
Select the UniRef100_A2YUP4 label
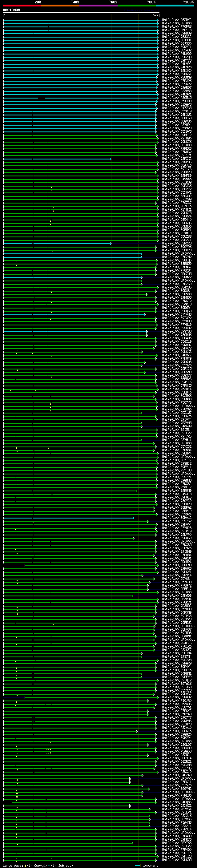click(x=177, y=125)
